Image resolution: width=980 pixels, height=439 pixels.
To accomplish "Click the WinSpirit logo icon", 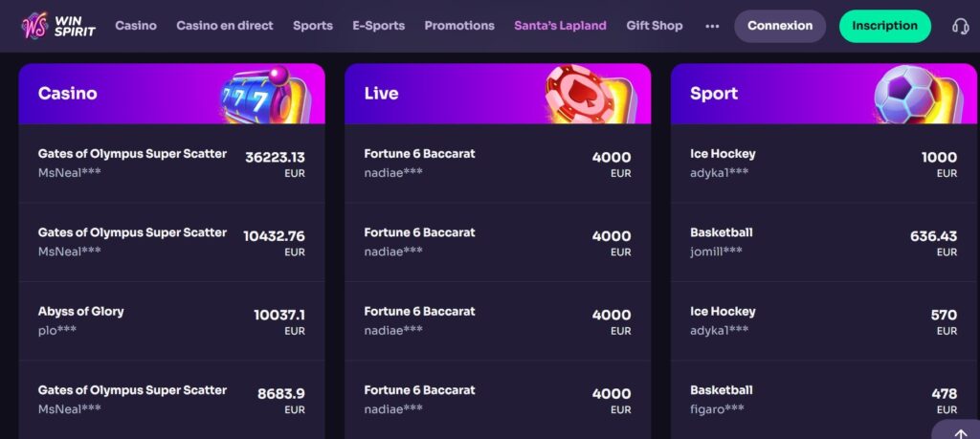I will tap(34, 26).
